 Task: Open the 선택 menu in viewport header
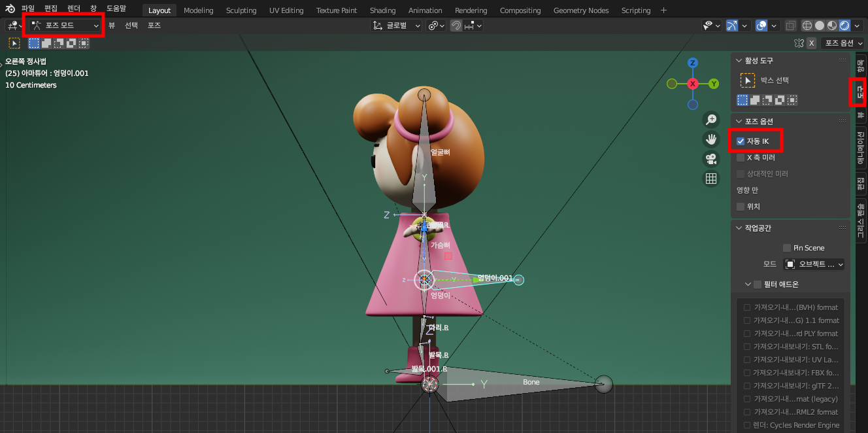click(x=131, y=26)
